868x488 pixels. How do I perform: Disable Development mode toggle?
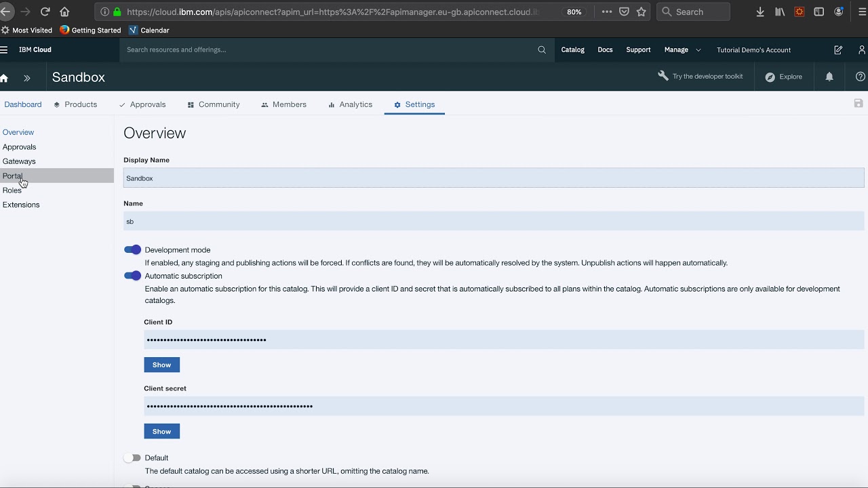pyautogui.click(x=132, y=249)
